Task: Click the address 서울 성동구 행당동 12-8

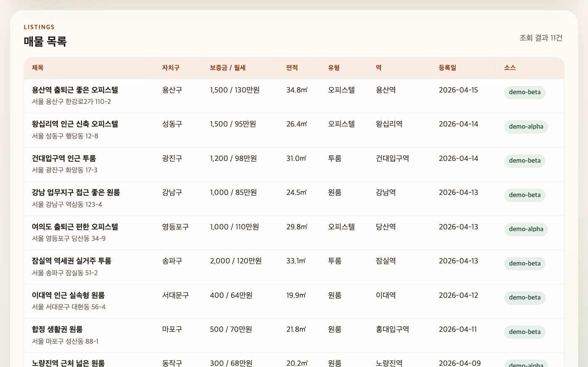Action: click(x=65, y=136)
